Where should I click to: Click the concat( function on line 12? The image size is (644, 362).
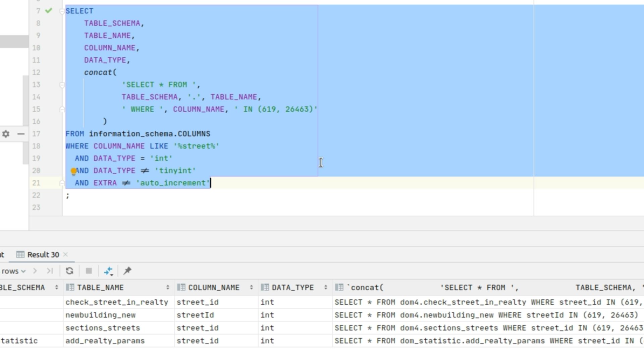coord(100,72)
